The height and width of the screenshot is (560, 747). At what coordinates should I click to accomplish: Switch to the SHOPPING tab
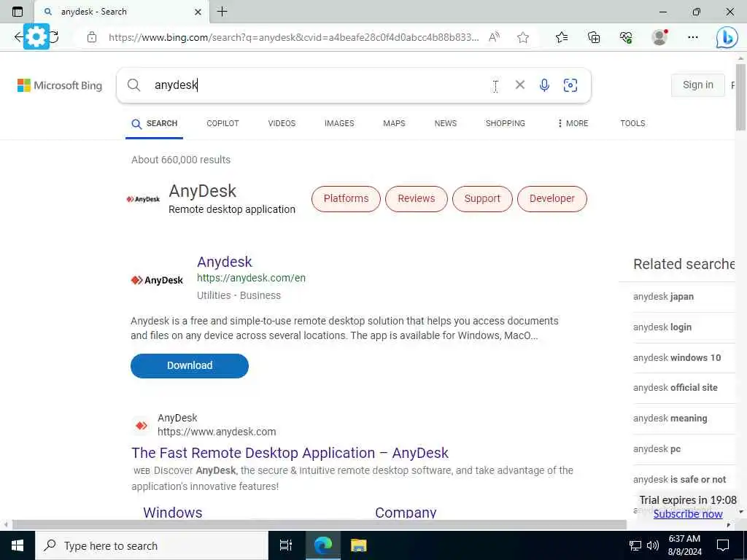pyautogui.click(x=505, y=123)
